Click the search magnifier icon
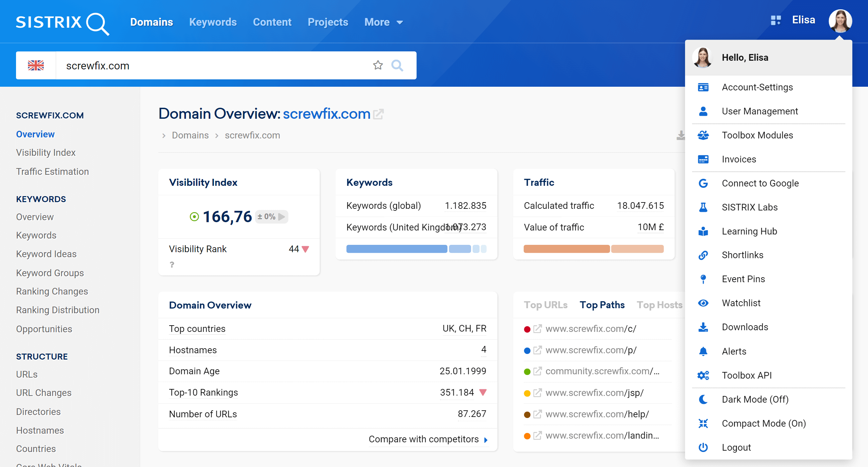The width and height of the screenshot is (868, 467). [397, 65]
